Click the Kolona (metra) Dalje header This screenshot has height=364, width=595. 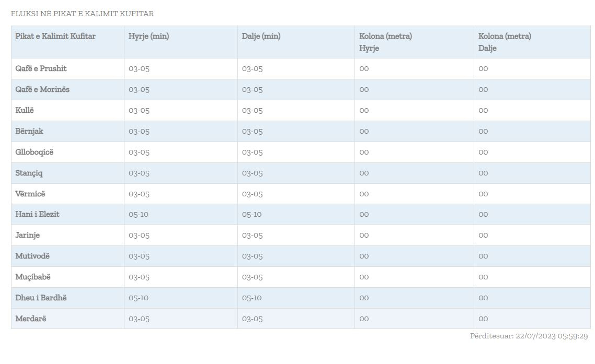(x=505, y=42)
